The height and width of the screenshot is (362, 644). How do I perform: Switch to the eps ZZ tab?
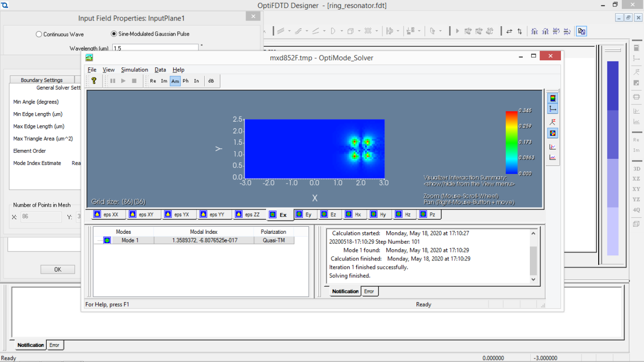pyautogui.click(x=249, y=214)
